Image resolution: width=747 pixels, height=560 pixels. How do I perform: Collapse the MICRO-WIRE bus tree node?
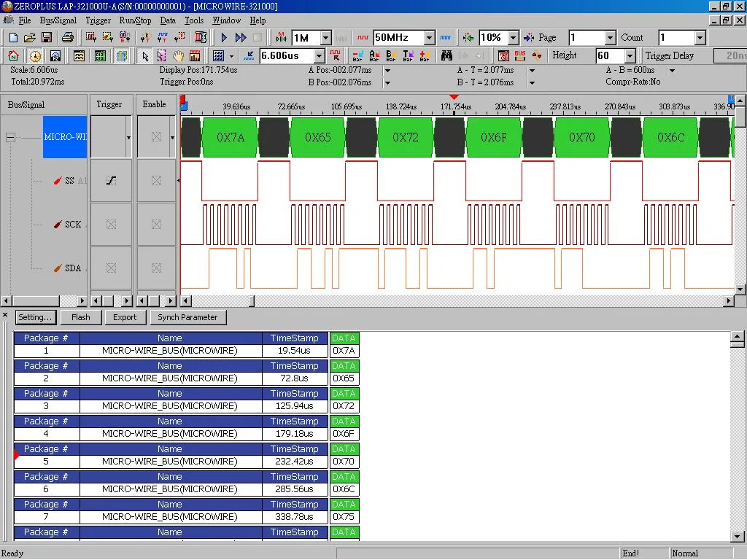[x=10, y=137]
